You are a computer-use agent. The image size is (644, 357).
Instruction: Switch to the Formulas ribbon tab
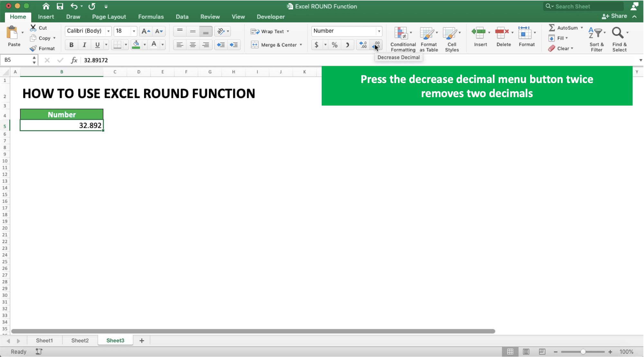(151, 17)
